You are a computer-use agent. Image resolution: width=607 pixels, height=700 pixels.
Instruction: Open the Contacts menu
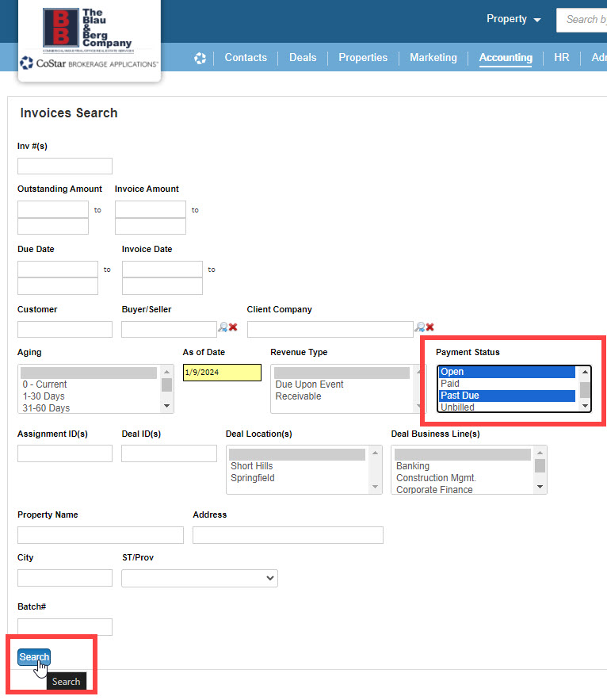coord(246,58)
